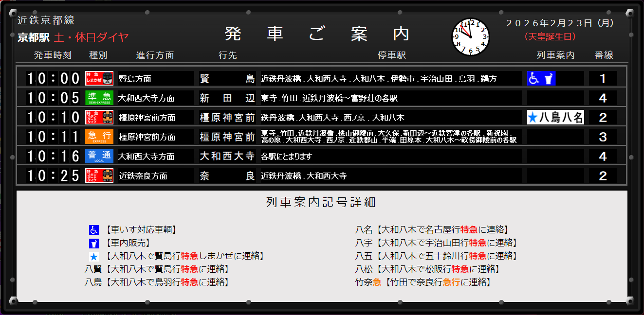Click the blue star Shimakaze connection symbol in legend
644x315 pixels.
click(x=93, y=256)
